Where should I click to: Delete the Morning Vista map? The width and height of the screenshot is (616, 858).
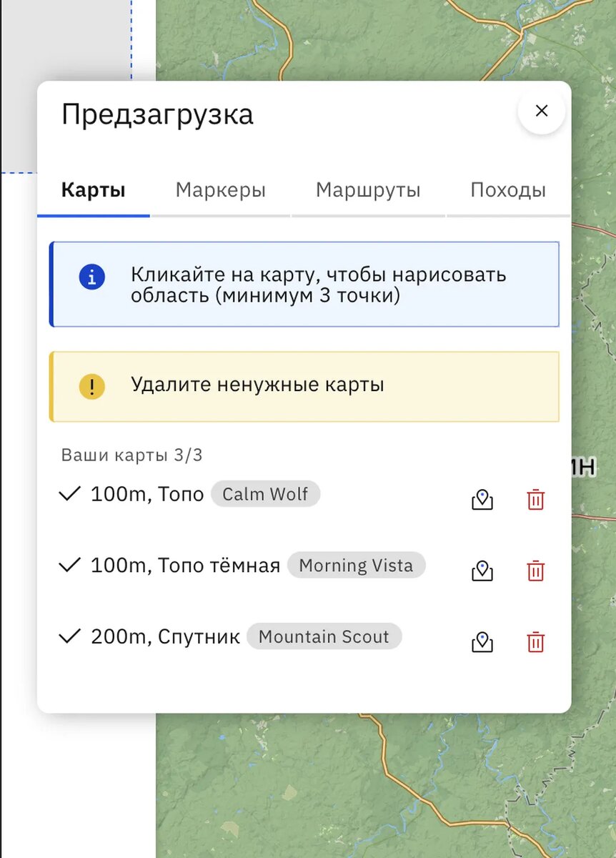(x=535, y=571)
